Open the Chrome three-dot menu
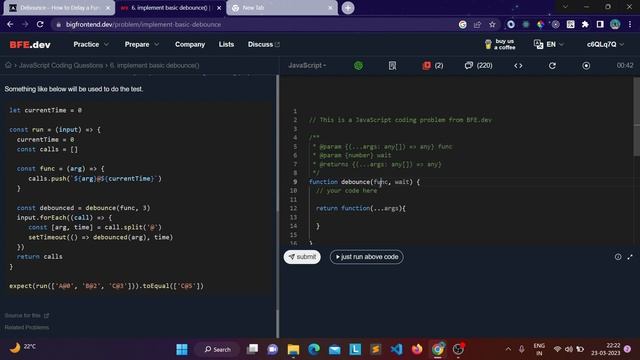 630,24
